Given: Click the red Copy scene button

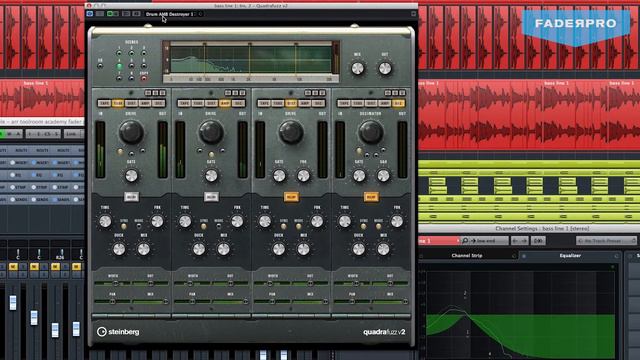Looking at the screenshot, I should tap(144, 78).
